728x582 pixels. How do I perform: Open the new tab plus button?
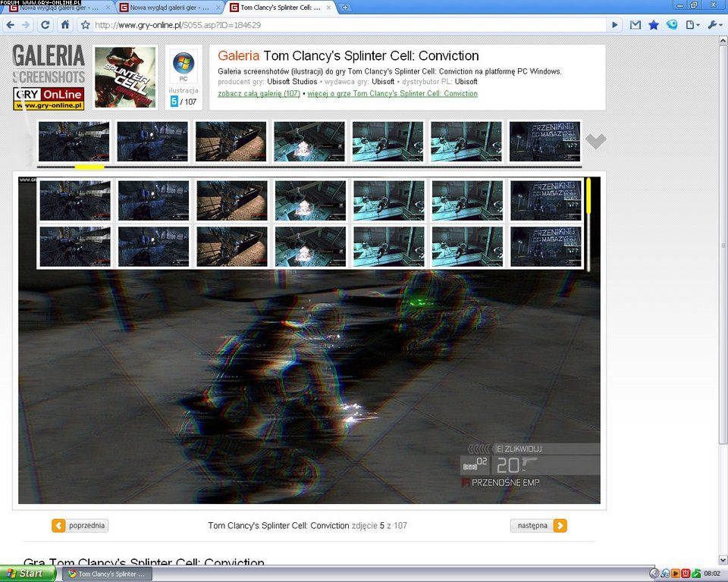coord(346,8)
